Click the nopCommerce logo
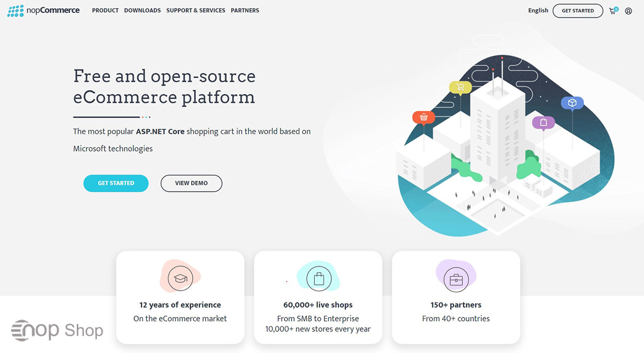The image size is (644, 353). [x=43, y=10]
